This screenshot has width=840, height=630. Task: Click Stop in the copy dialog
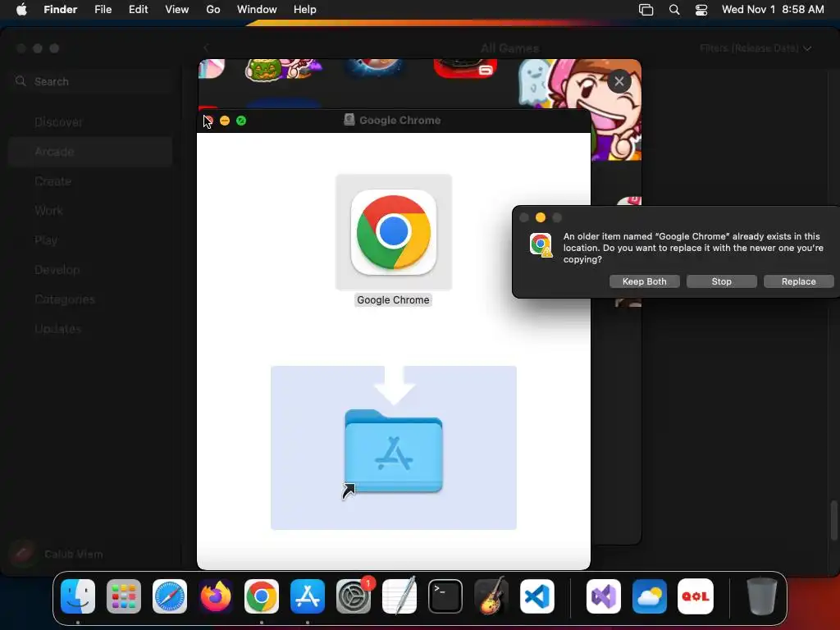(x=722, y=281)
